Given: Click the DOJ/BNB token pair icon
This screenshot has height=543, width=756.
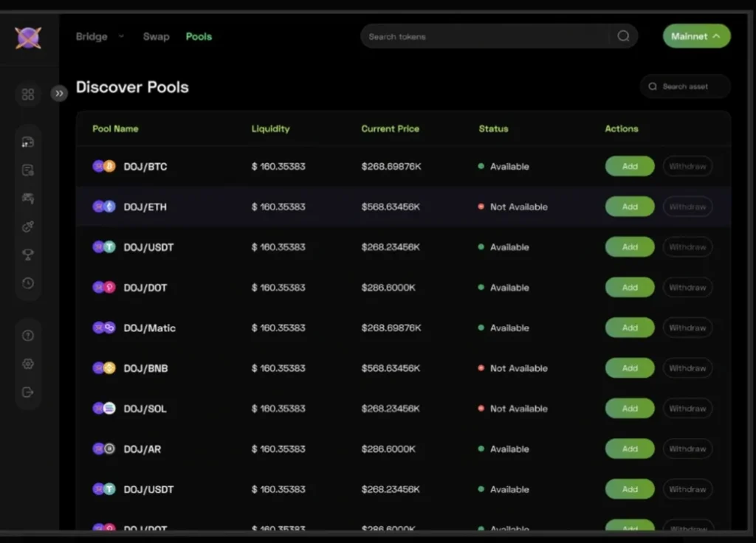Looking at the screenshot, I should pyautogui.click(x=103, y=368).
